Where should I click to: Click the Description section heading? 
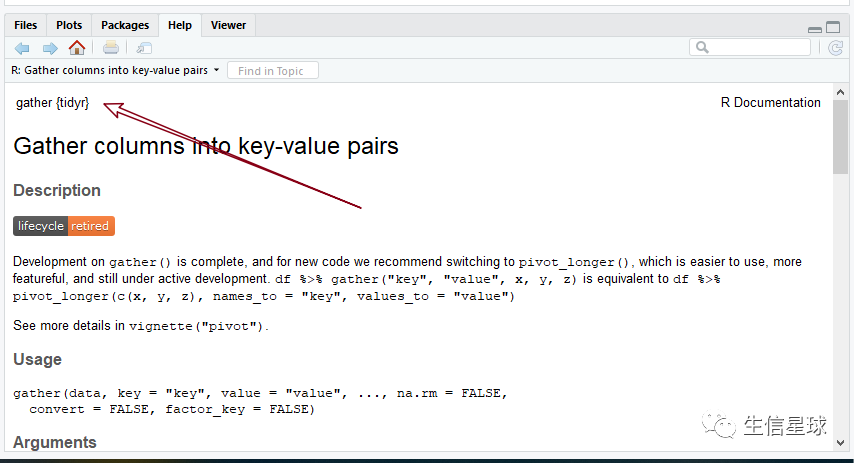coord(57,190)
